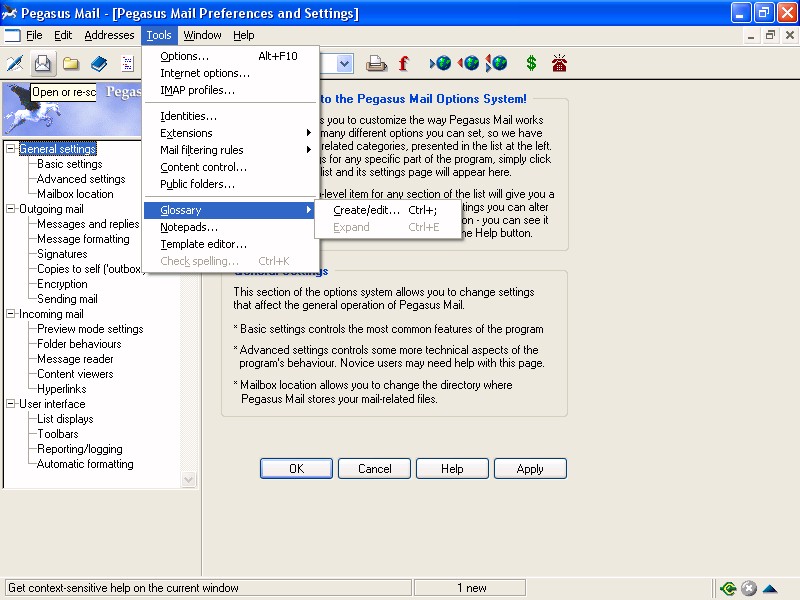Select Encryption tree item
The width and height of the screenshot is (800, 600).
[62, 284]
